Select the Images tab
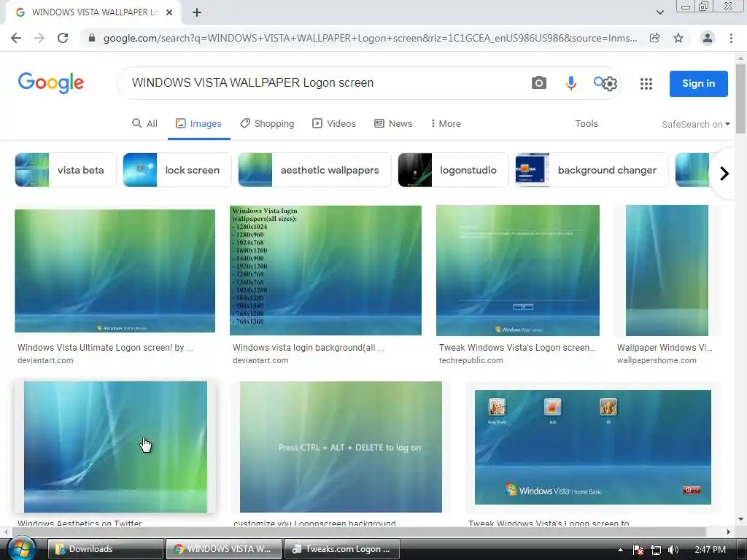 pyautogui.click(x=198, y=124)
